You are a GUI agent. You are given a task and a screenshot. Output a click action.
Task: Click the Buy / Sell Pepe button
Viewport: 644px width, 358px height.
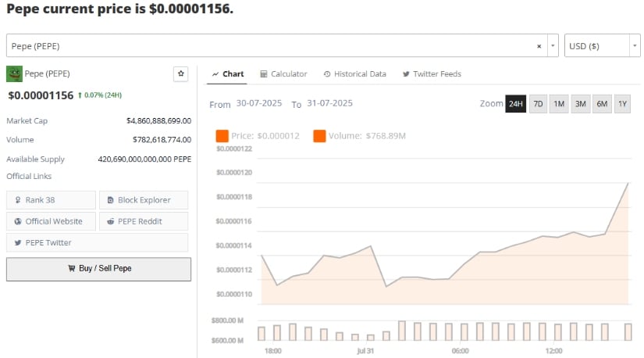[x=98, y=269]
